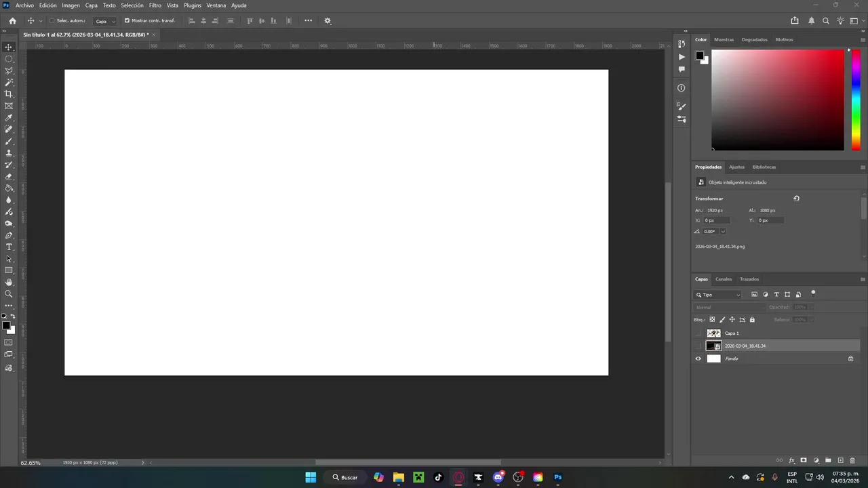The width and height of the screenshot is (868, 488).
Task: Select the Spot Healing Brush tool
Action: (9, 129)
